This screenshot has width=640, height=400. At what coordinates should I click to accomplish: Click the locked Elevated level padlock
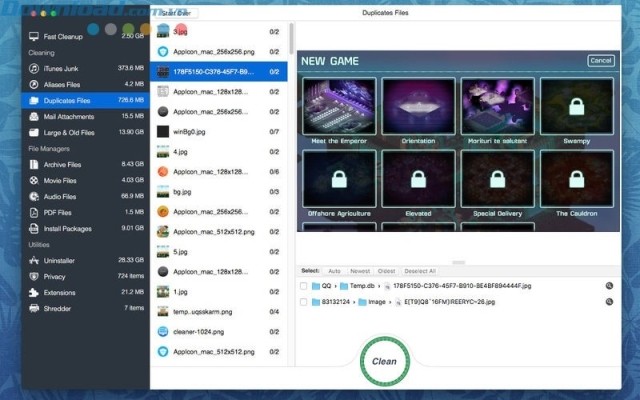tap(418, 179)
